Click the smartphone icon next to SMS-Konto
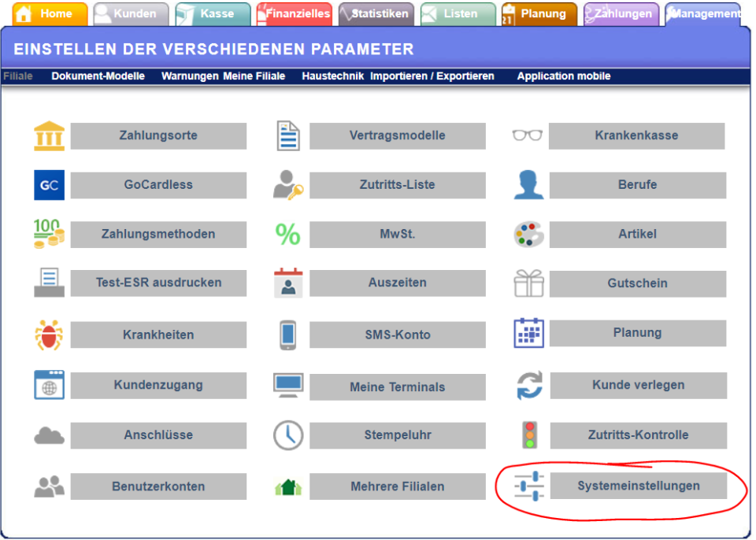This screenshot has width=756, height=540. click(x=288, y=334)
